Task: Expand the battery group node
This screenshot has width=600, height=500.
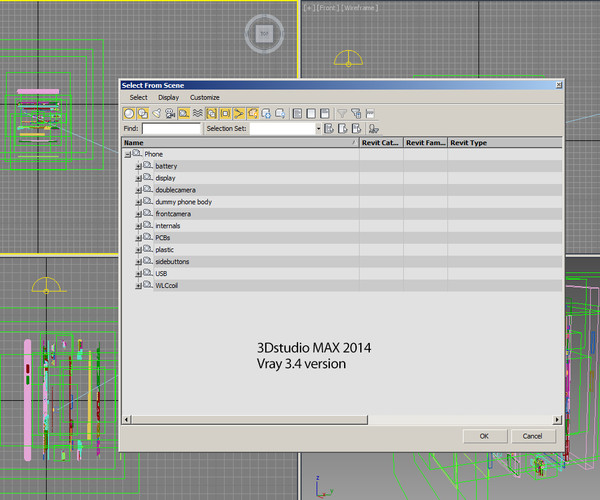Action: point(139,166)
